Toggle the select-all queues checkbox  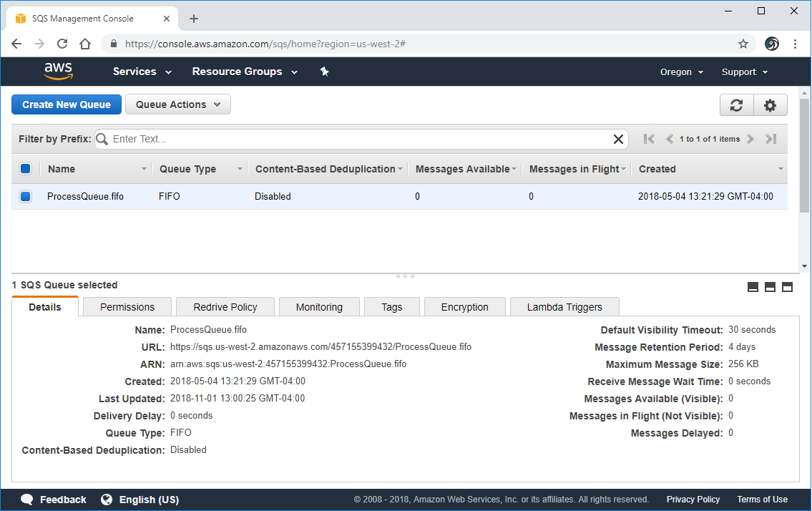click(25, 169)
